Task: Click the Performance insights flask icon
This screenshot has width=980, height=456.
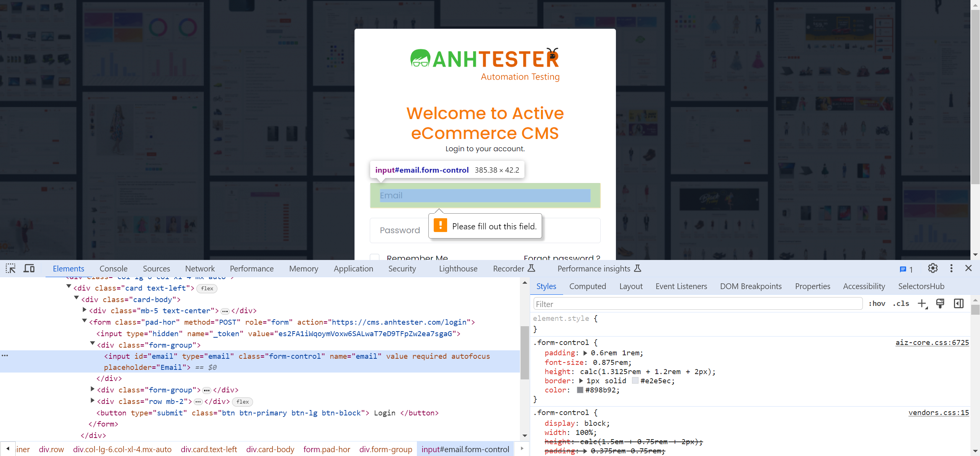Action: (x=638, y=268)
